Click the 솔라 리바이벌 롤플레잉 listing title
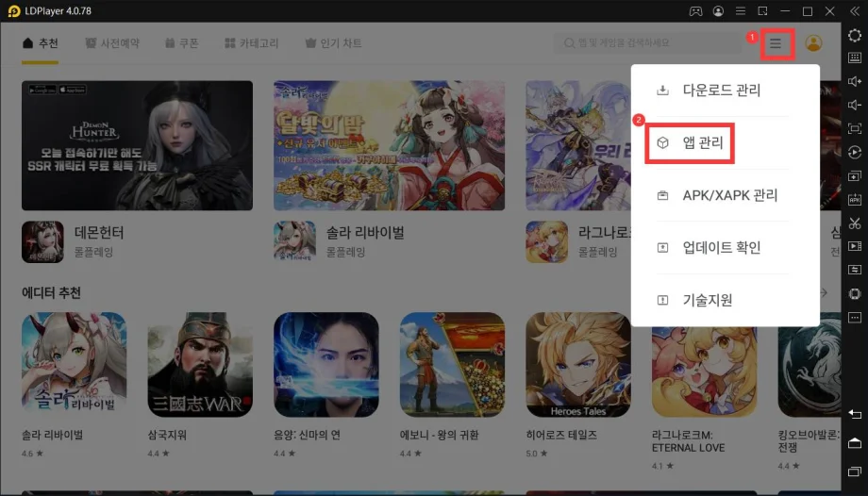868x496 pixels. tap(365, 233)
